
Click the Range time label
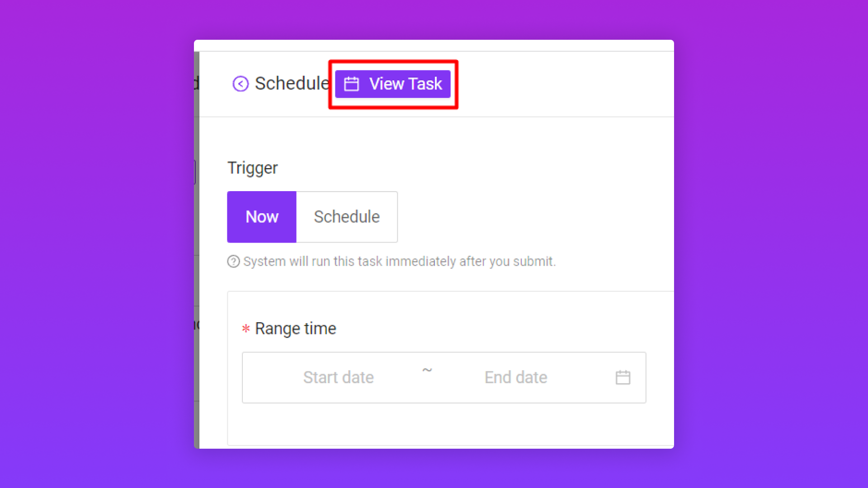tap(296, 328)
